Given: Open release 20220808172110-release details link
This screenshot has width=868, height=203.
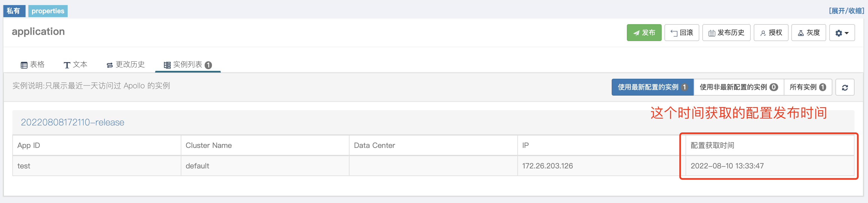Looking at the screenshot, I should [72, 122].
